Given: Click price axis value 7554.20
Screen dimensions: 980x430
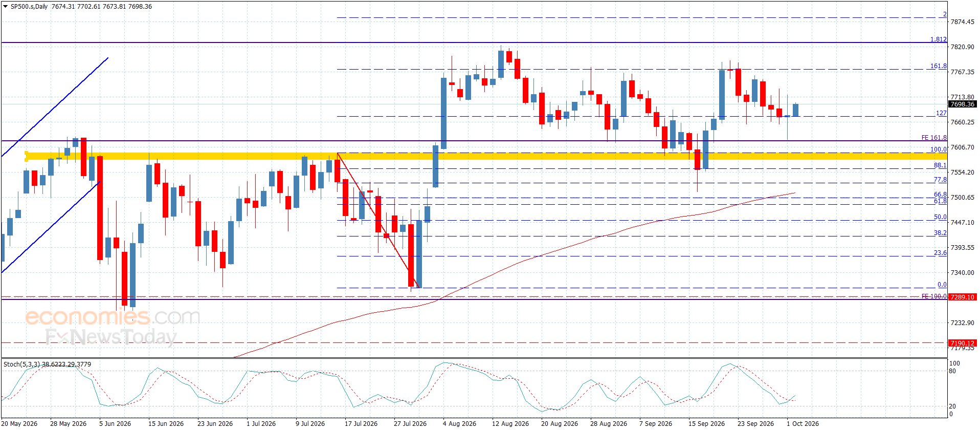Looking at the screenshot, I should (962, 172).
